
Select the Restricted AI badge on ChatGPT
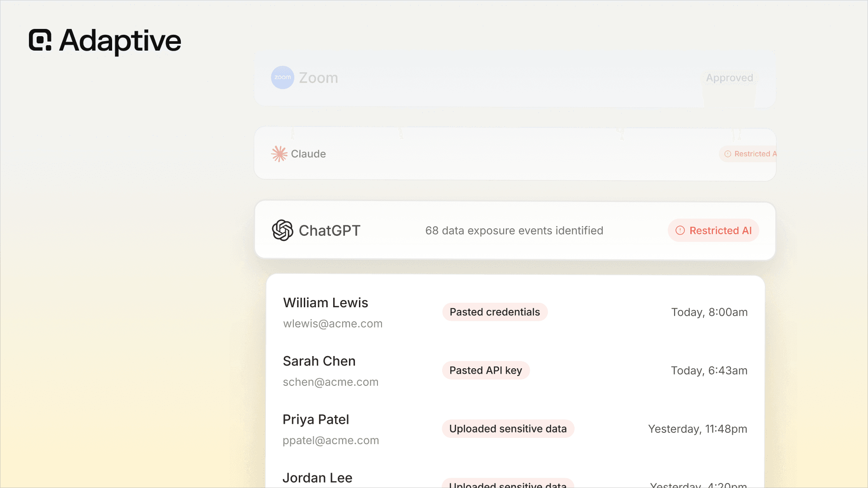[713, 230]
